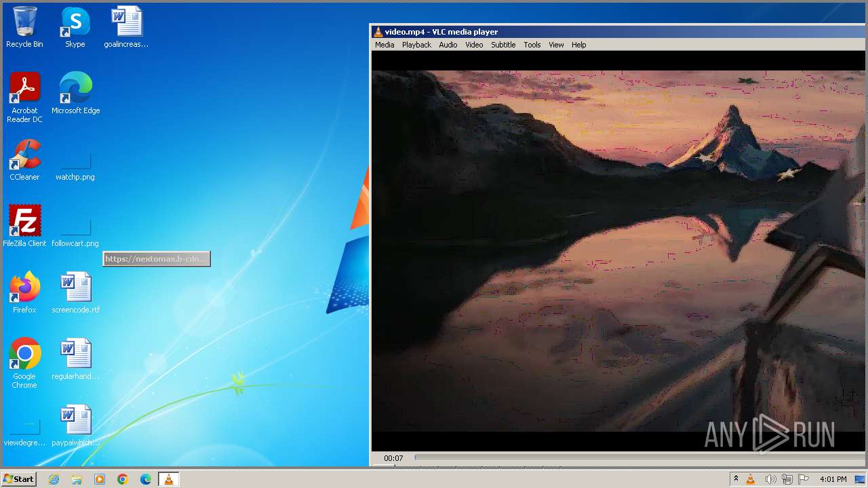Image resolution: width=868 pixels, height=488 pixels.
Task: Click the video.mp4 VLC title bar
Action: [620, 32]
